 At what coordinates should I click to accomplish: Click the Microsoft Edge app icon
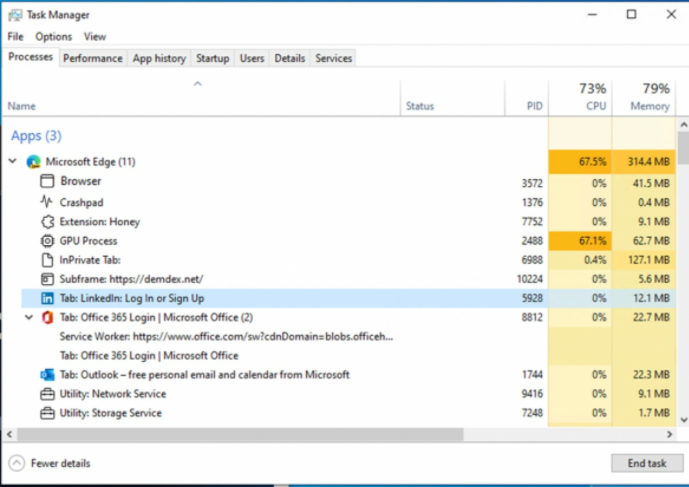(x=33, y=162)
